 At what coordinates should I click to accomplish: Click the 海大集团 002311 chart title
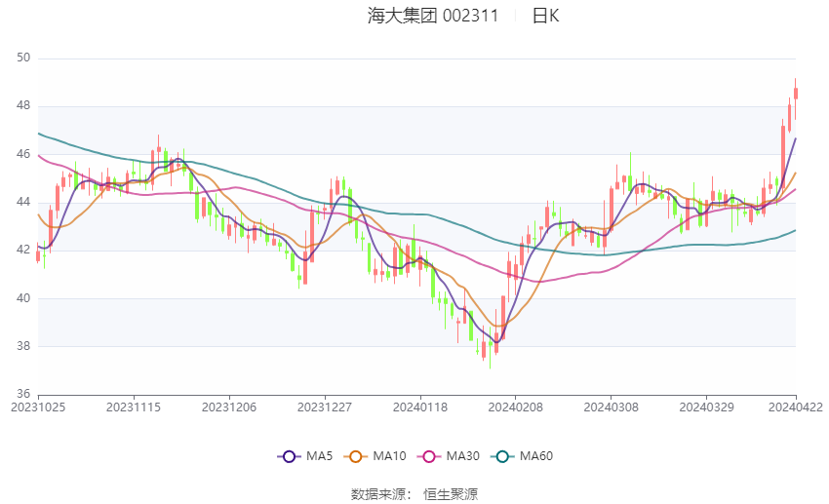432,16
